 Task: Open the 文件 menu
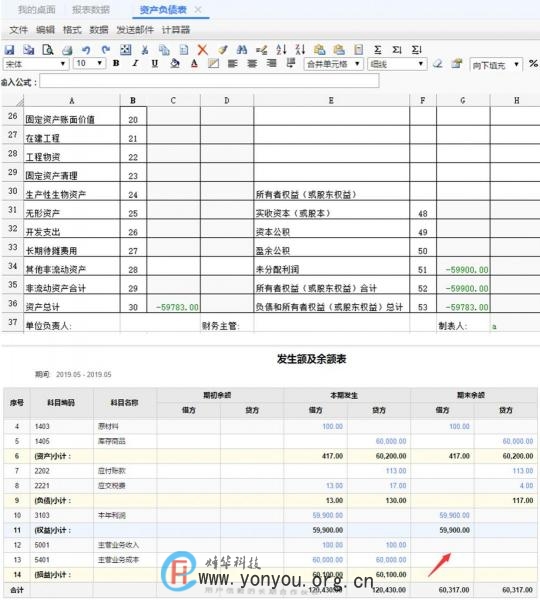pos(19,30)
